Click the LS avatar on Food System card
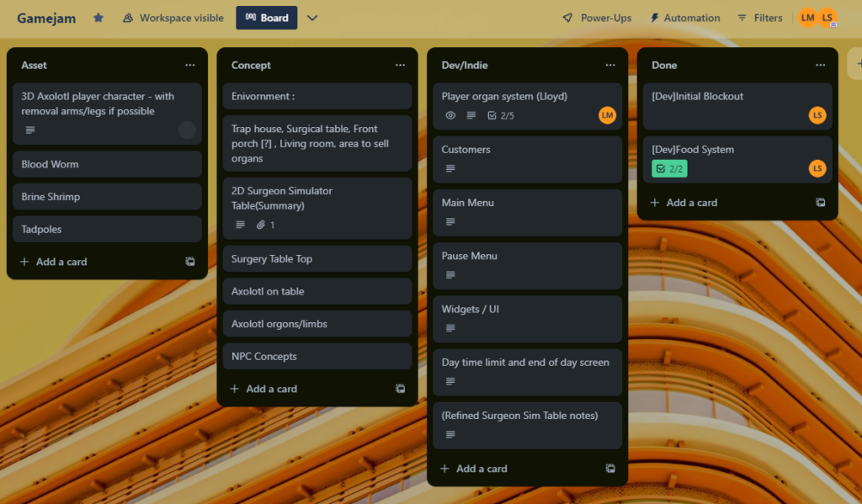The width and height of the screenshot is (862, 504). click(x=817, y=169)
